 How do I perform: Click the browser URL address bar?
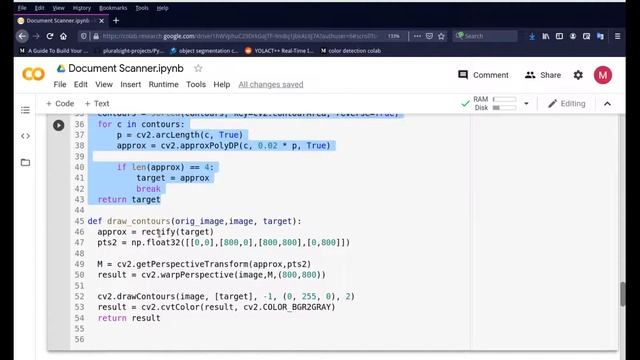[241, 36]
